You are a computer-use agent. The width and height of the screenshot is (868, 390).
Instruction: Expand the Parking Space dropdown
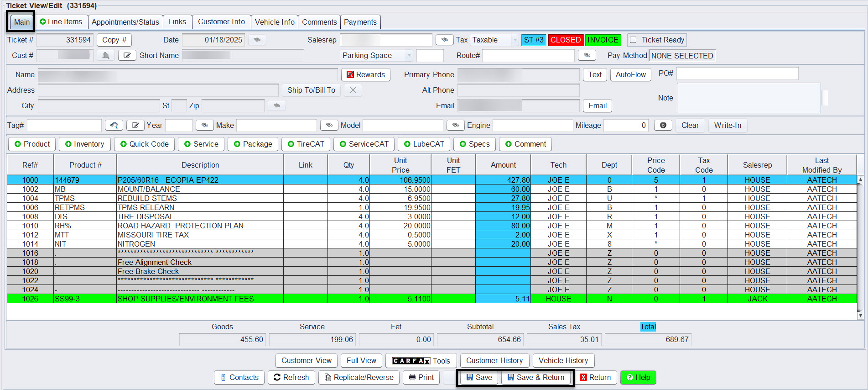click(409, 56)
